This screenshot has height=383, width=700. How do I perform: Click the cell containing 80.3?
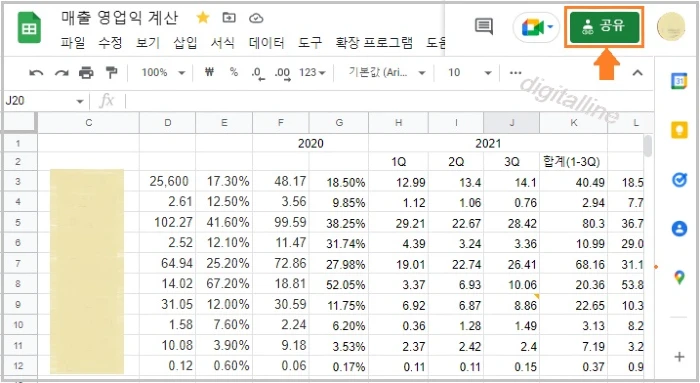(574, 222)
